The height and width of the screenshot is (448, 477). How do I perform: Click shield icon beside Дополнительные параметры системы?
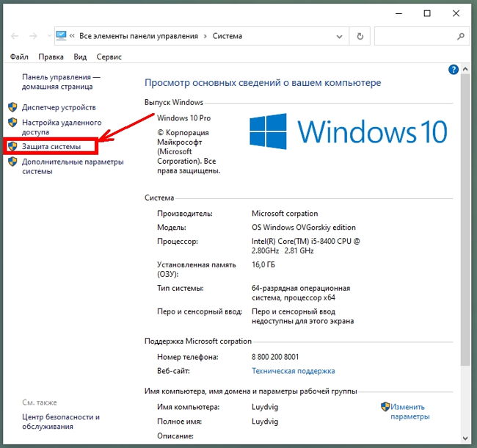(12, 162)
